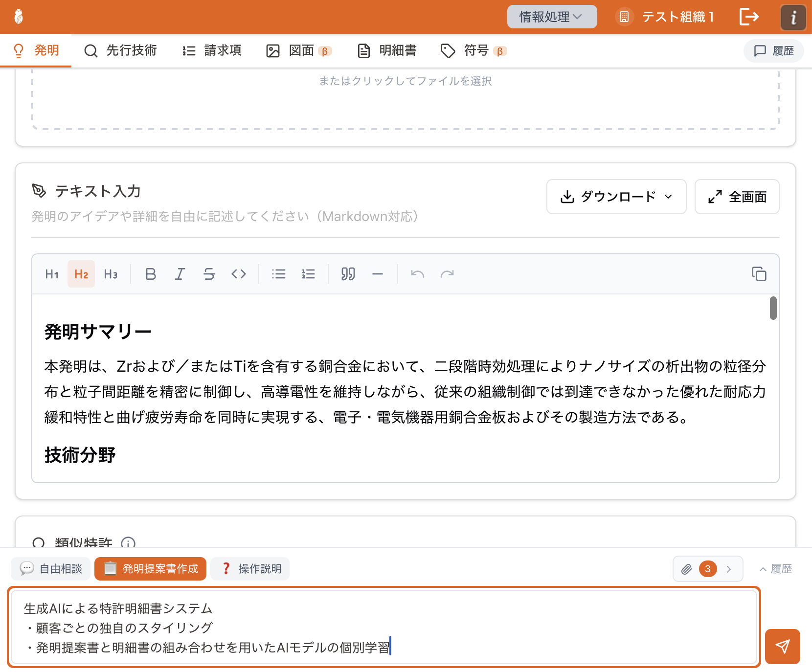Click the send message paper plane icon
Image resolution: width=812 pixels, height=672 pixels.
click(782, 646)
